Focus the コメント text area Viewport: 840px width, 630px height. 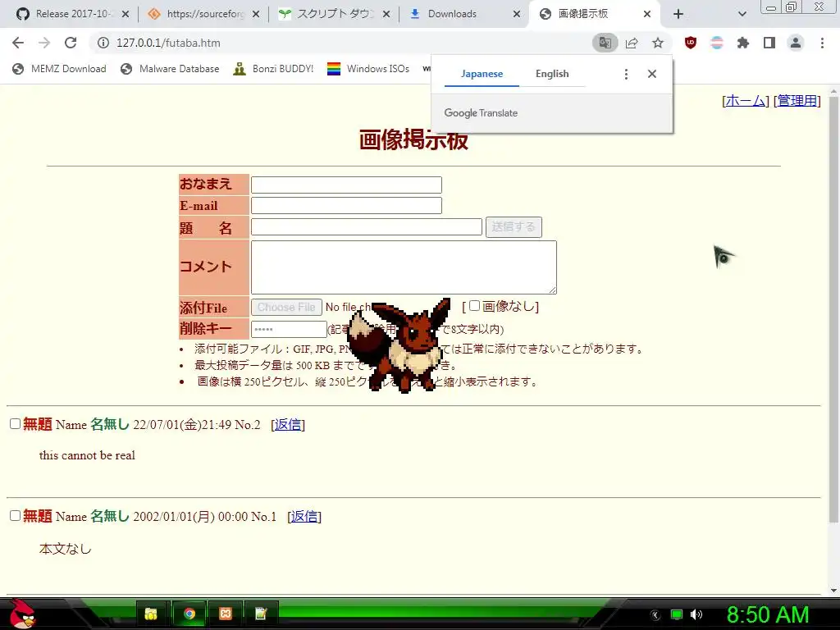coord(404,267)
